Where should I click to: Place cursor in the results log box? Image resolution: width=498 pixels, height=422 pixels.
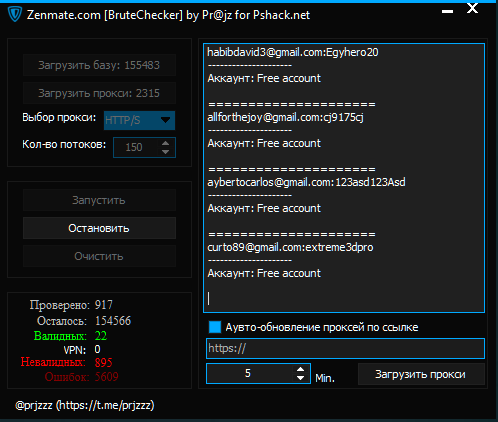(x=344, y=178)
